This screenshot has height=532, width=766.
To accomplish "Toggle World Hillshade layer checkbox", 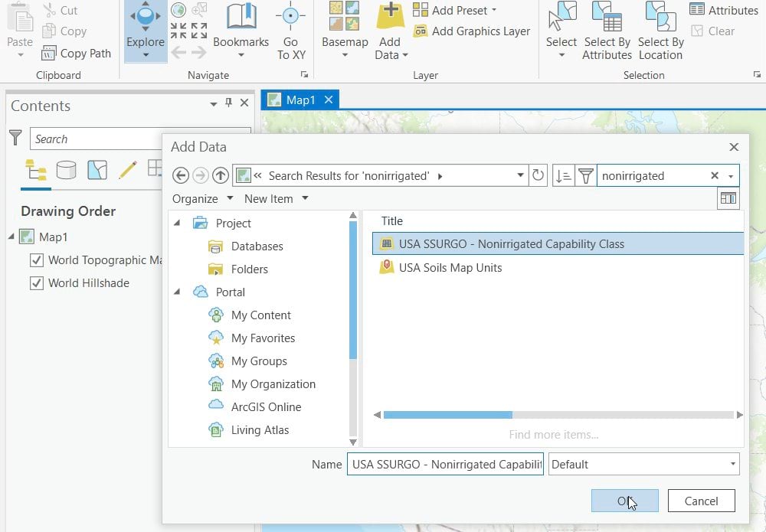I will (37, 283).
